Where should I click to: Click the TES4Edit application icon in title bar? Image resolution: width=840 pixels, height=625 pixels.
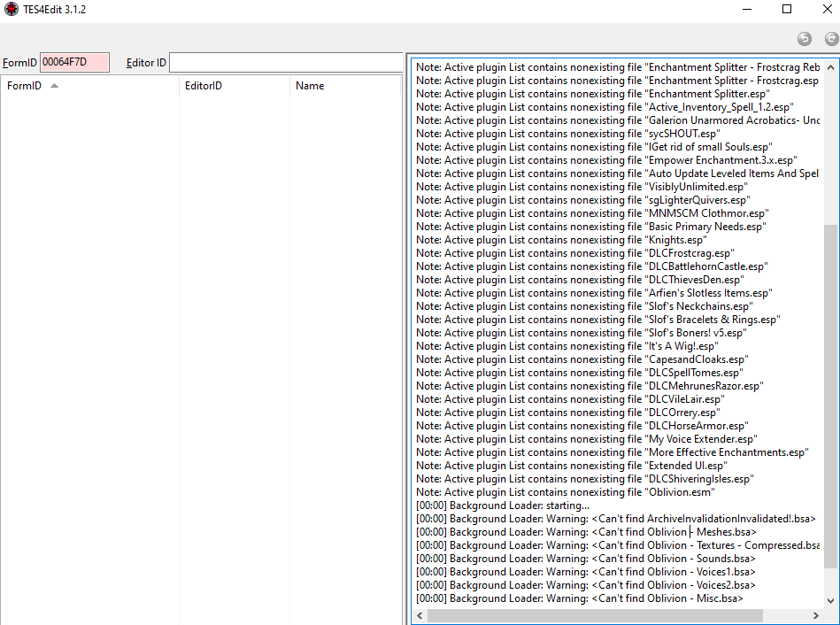pos(11,10)
